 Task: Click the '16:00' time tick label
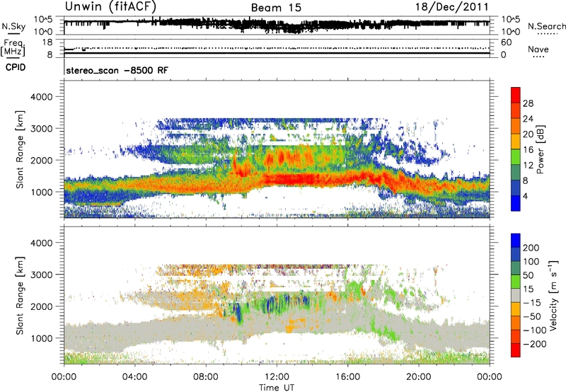point(347,377)
